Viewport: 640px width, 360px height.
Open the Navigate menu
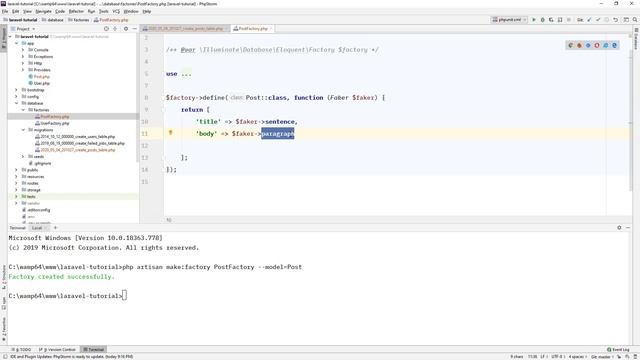(x=43, y=11)
